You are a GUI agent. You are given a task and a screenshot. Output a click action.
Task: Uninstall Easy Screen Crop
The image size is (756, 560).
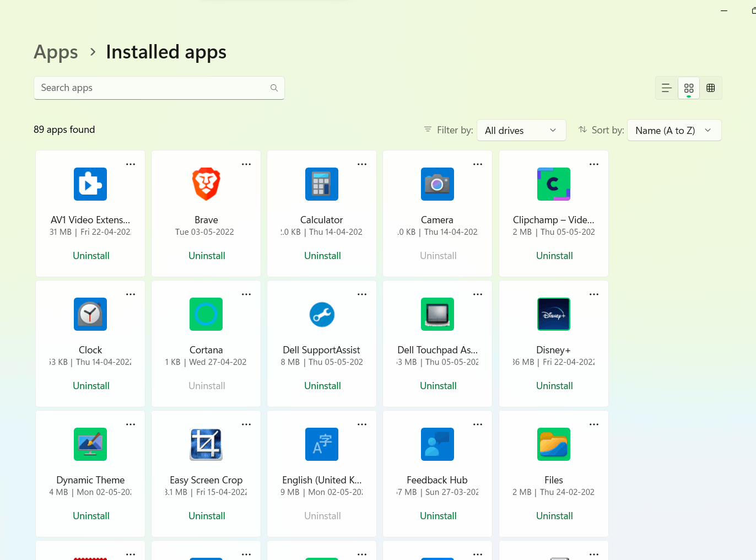[x=207, y=516]
